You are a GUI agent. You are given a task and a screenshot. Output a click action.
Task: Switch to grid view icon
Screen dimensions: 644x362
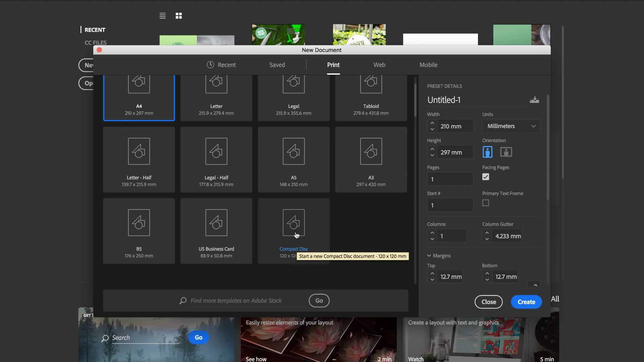pyautogui.click(x=179, y=16)
